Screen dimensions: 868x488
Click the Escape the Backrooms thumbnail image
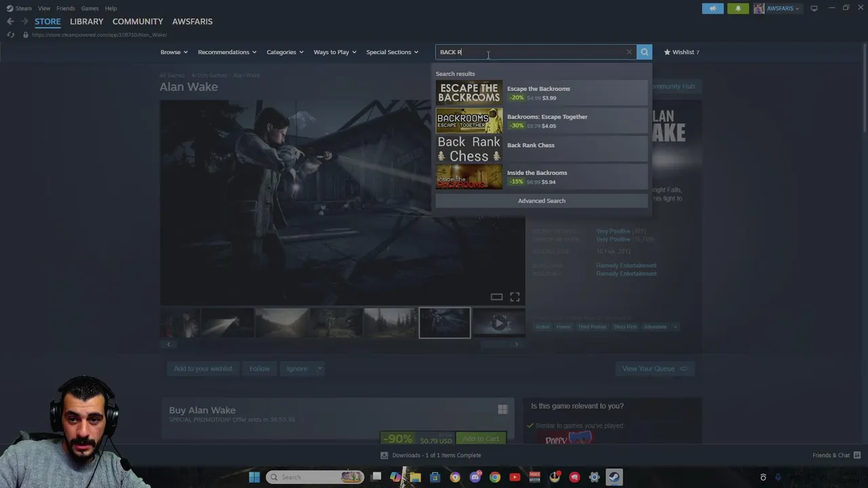(469, 93)
